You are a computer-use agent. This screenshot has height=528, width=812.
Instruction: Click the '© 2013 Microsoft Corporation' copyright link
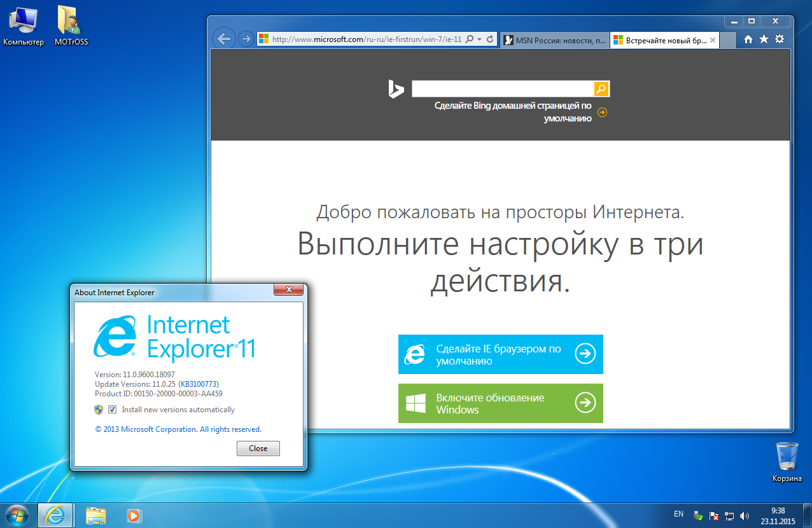178,429
